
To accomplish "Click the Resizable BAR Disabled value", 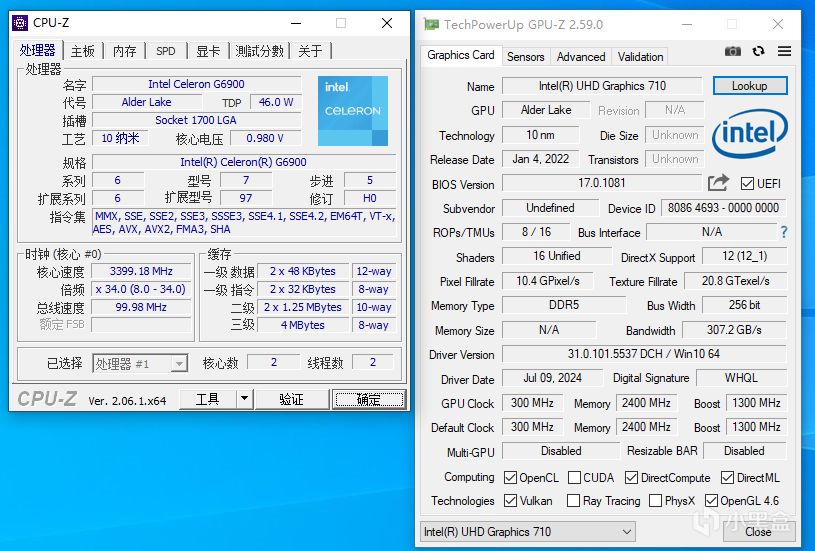I will click(x=744, y=451).
